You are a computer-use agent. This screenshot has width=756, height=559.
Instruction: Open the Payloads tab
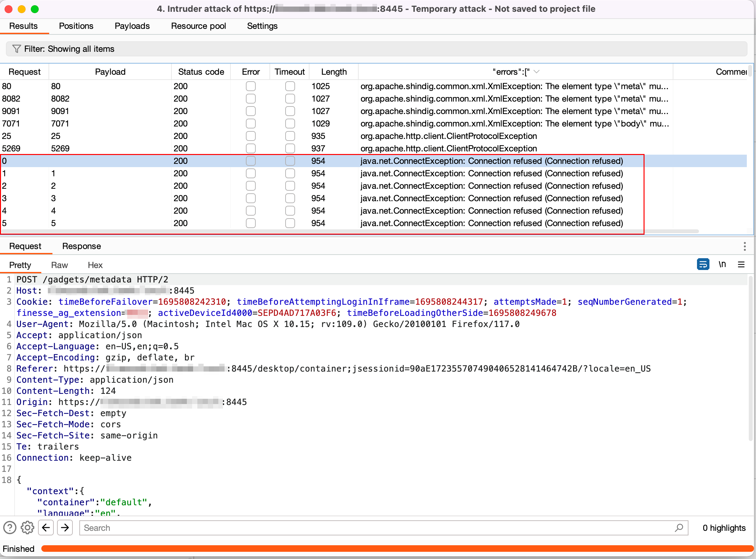(132, 26)
